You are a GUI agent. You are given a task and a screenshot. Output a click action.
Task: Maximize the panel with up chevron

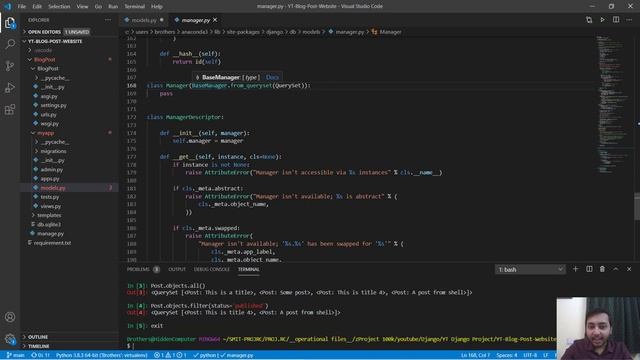pyautogui.click(x=616, y=269)
